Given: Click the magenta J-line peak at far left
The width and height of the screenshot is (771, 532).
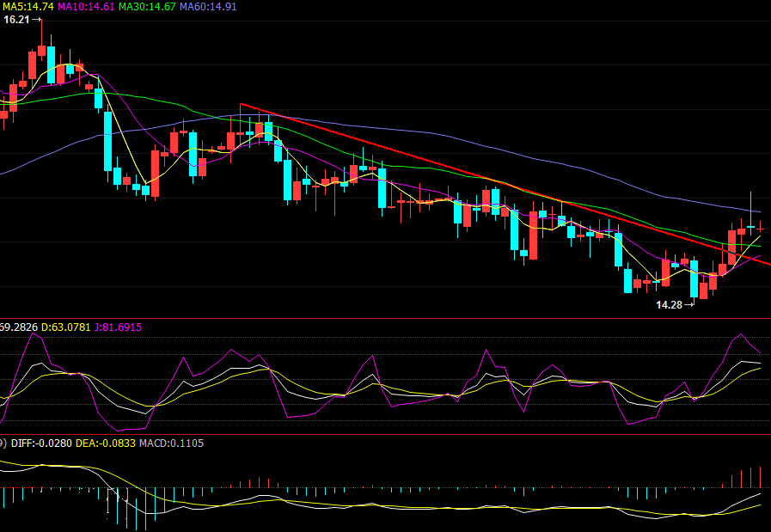Looking at the screenshot, I should pyautogui.click(x=34, y=334).
